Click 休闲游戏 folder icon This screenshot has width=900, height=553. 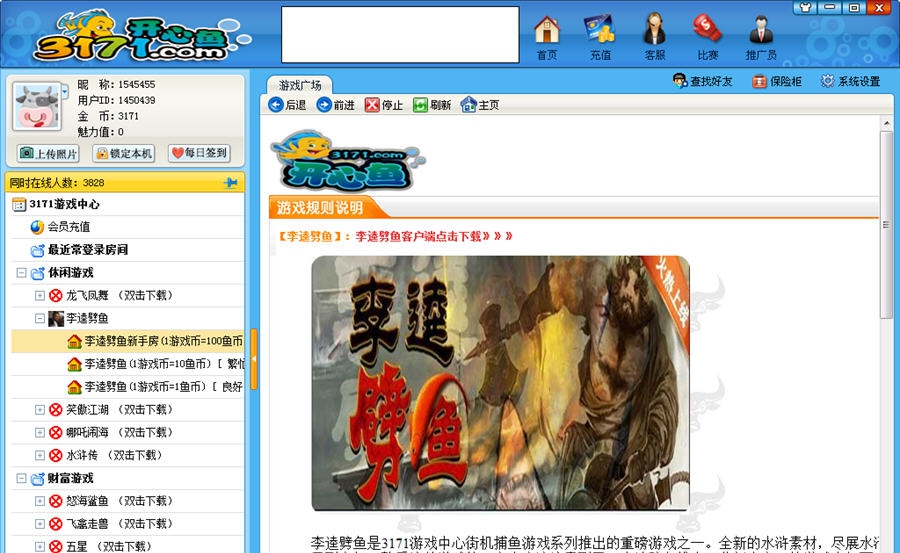coord(37,273)
